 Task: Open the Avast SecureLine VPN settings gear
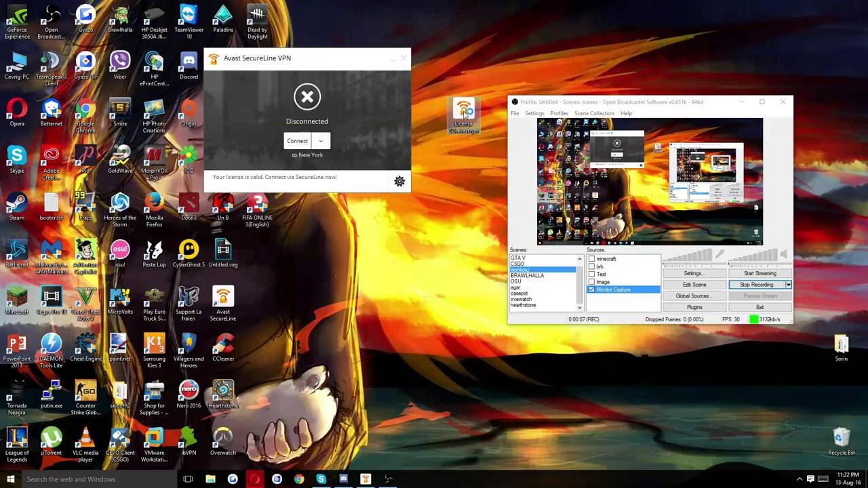pos(399,181)
